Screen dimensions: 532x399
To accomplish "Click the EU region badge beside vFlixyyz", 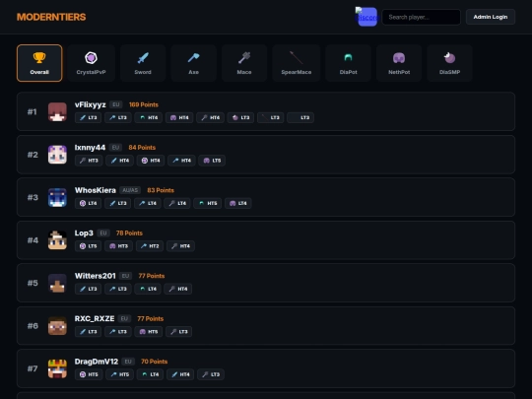I will [115, 104].
